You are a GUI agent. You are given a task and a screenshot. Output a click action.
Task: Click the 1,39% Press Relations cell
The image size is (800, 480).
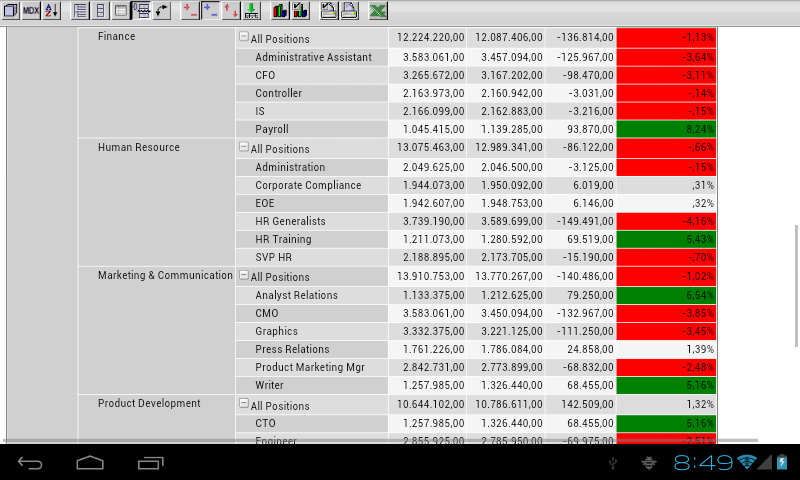[666, 349]
